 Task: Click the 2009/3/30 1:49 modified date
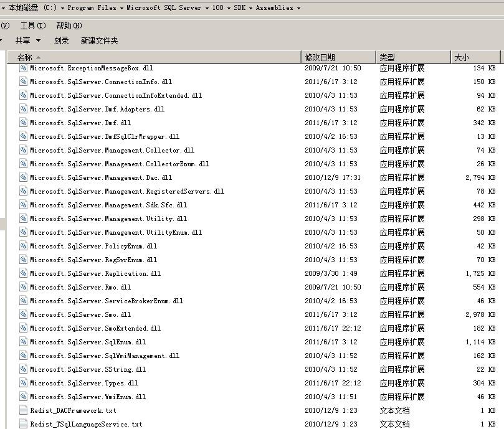click(x=331, y=273)
